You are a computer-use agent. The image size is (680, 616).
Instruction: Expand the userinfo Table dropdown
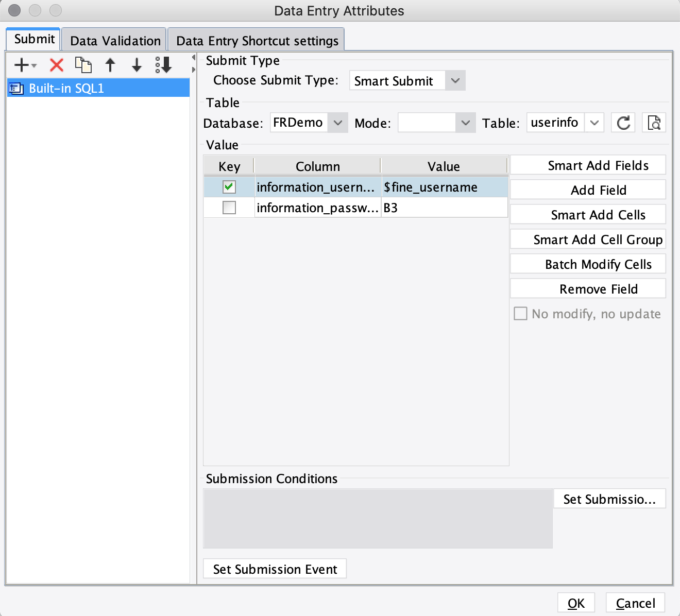pos(565,123)
